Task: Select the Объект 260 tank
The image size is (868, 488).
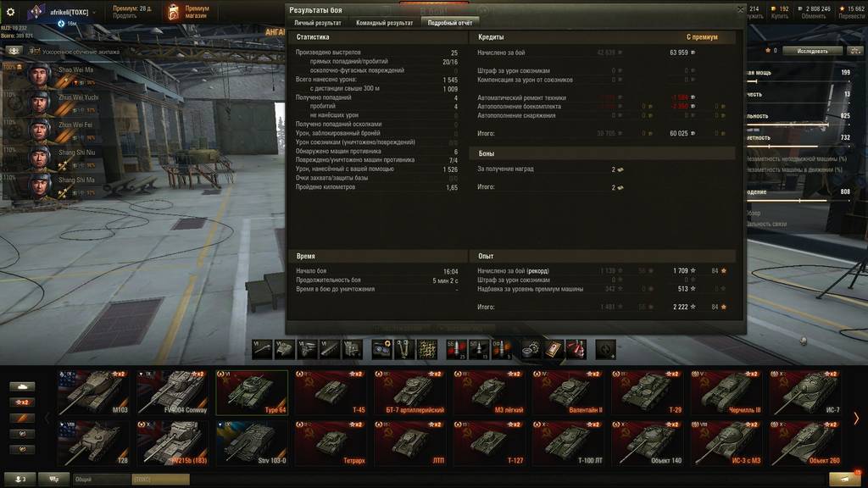Action: (806, 442)
